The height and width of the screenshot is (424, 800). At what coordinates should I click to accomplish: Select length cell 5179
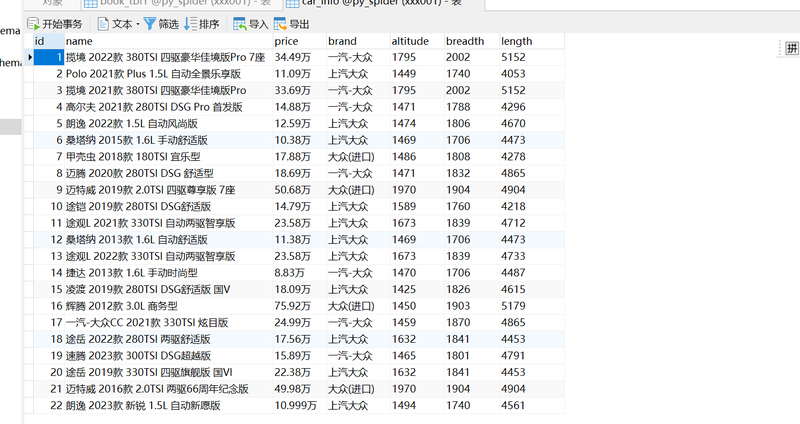(532, 306)
